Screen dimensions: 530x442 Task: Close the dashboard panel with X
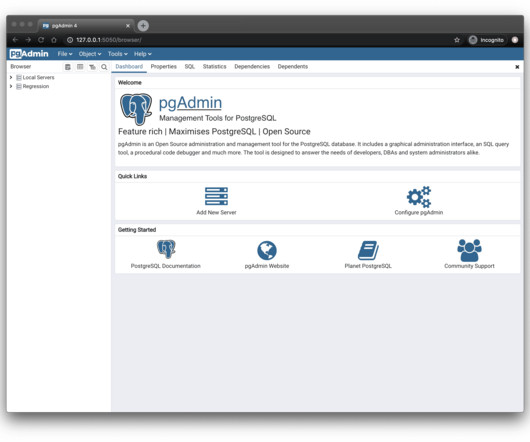pyautogui.click(x=517, y=67)
